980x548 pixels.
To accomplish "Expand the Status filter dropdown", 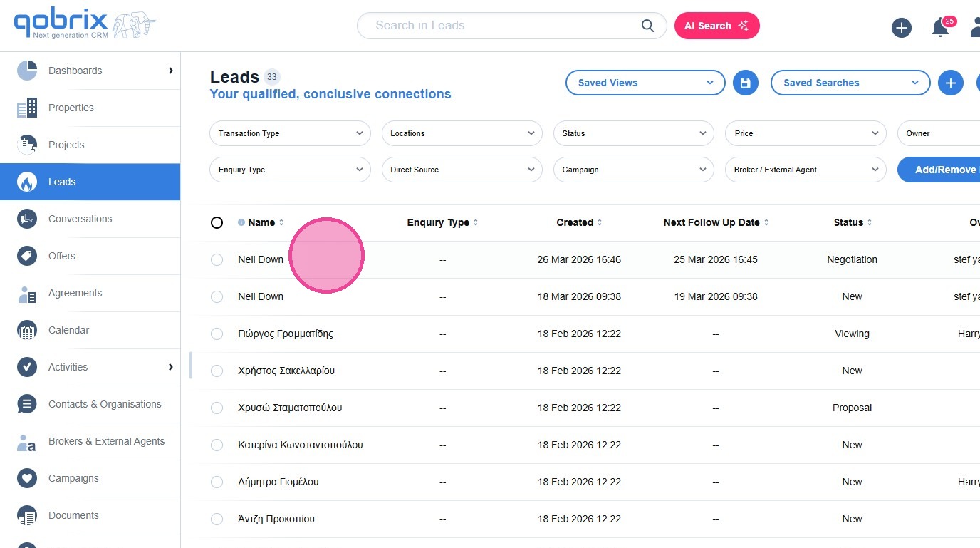I will tap(633, 133).
